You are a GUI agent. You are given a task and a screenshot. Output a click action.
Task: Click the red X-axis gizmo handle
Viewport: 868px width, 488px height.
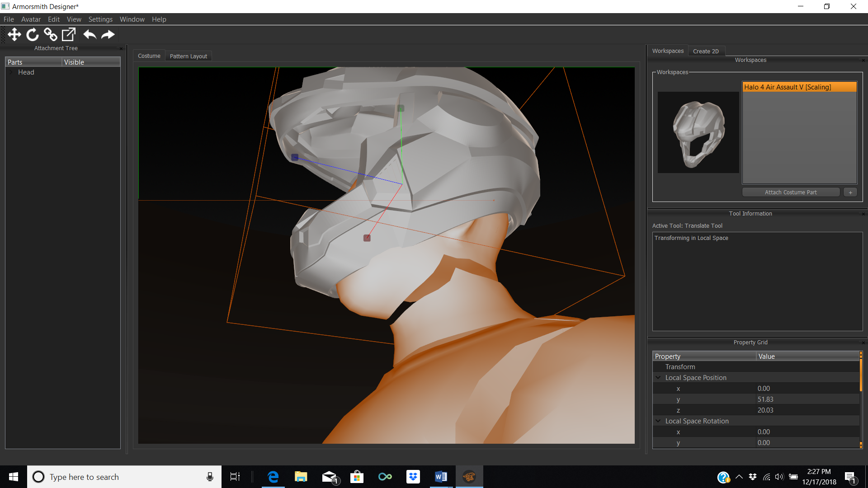tap(367, 238)
